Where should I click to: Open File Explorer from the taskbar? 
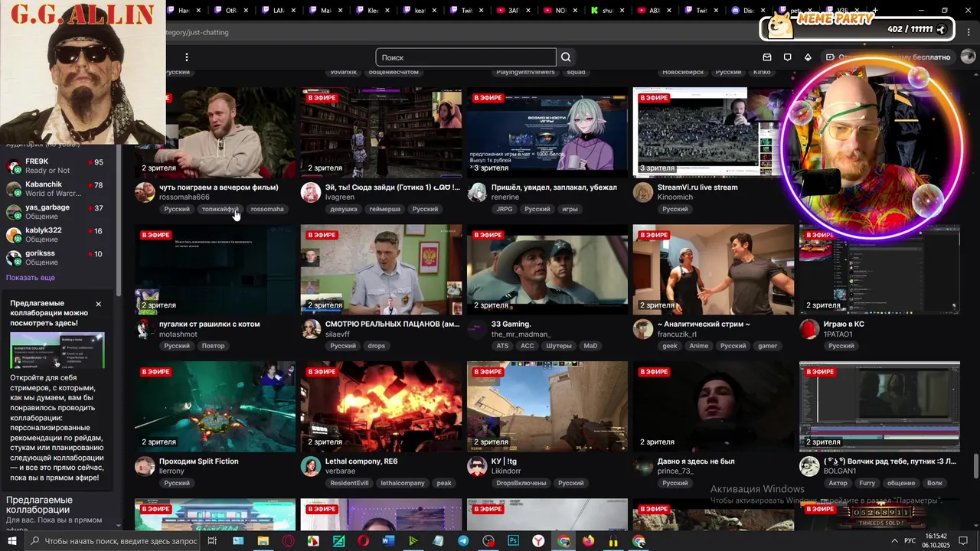[x=263, y=541]
